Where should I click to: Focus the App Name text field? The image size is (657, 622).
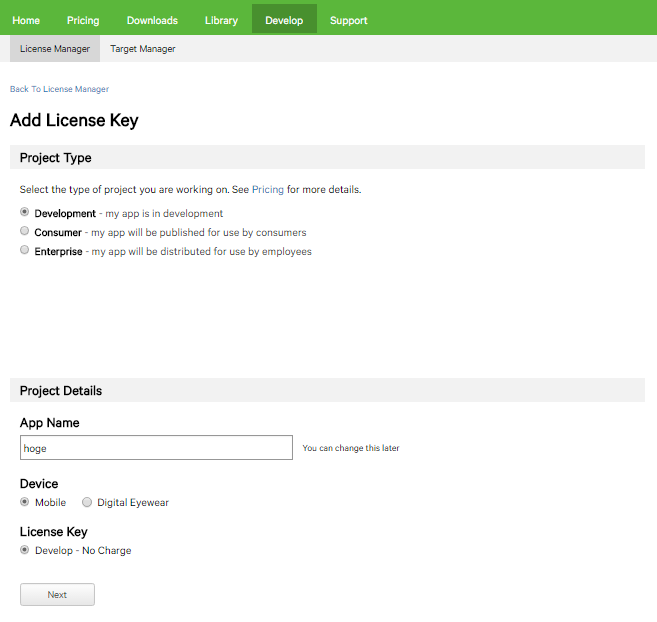pyautogui.click(x=156, y=448)
